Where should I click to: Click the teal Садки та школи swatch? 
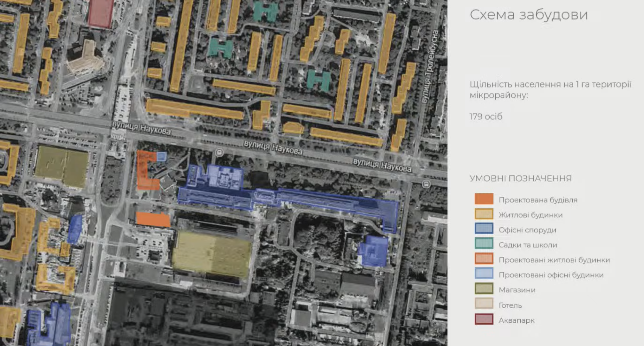(484, 244)
